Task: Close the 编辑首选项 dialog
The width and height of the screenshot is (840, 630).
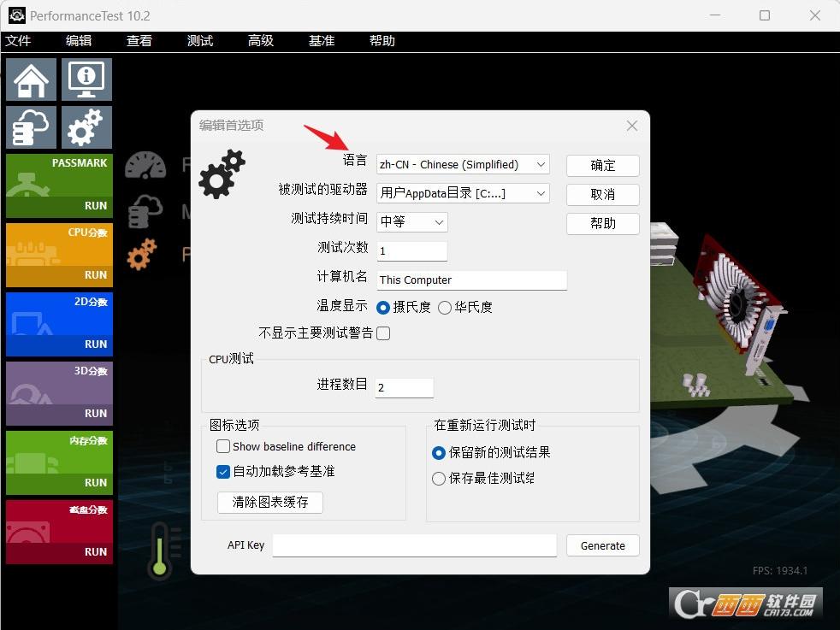Action: tap(632, 126)
